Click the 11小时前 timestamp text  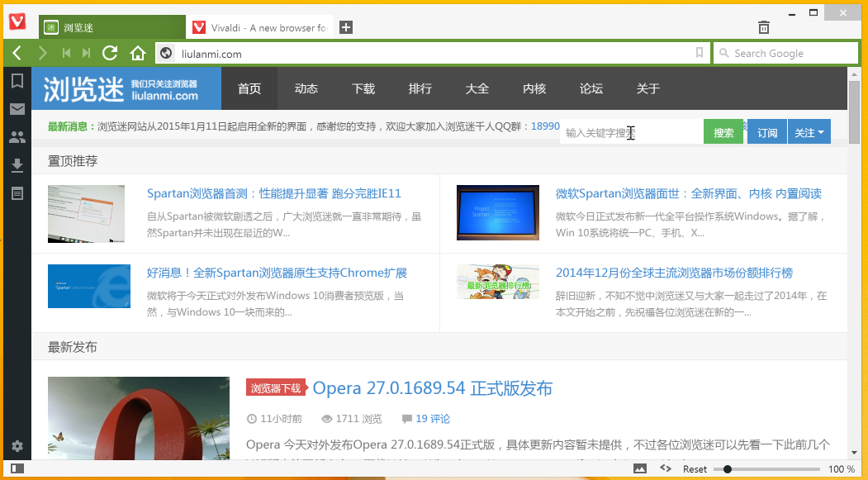click(x=282, y=419)
